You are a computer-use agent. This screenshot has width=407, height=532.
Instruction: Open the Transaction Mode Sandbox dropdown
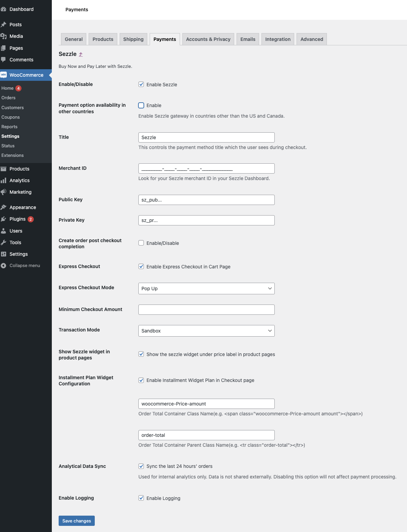[x=207, y=331]
